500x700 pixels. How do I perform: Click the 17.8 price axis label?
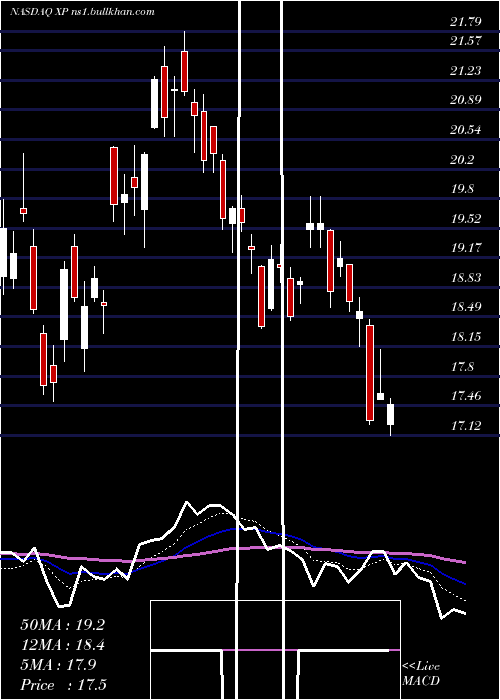[462, 367]
